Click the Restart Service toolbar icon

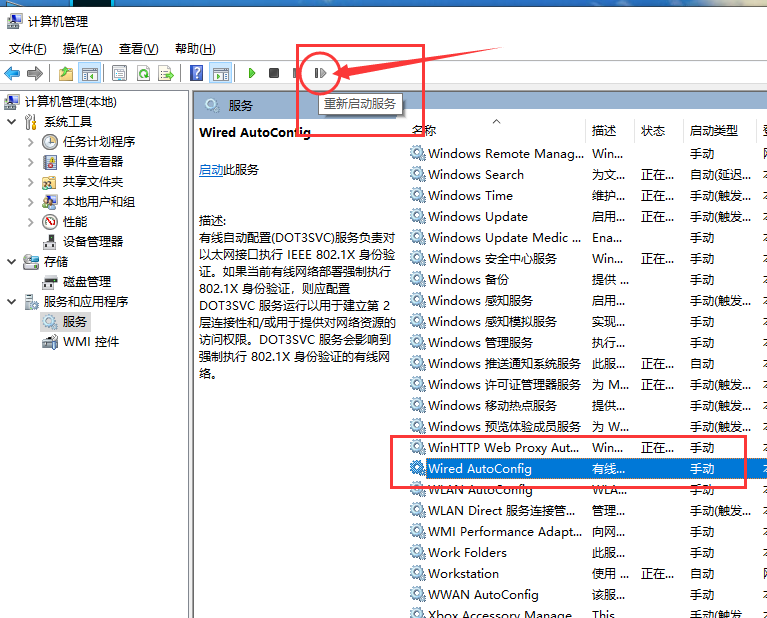pos(320,72)
